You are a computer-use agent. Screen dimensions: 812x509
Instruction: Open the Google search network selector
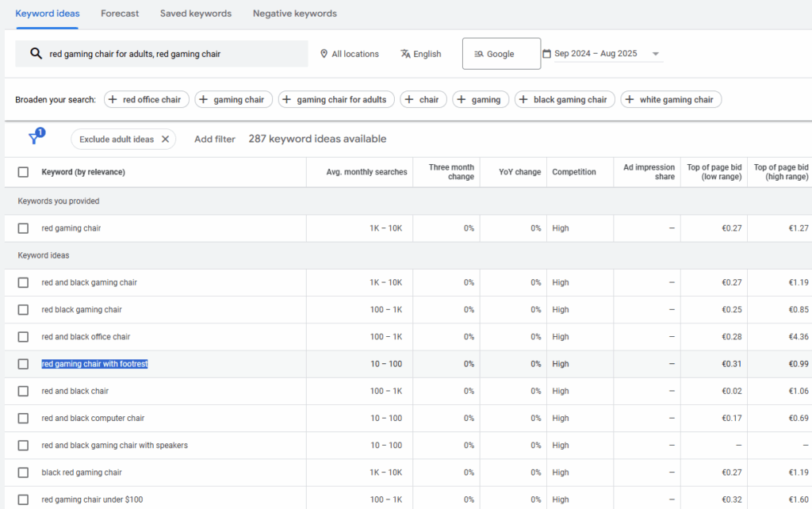click(501, 54)
